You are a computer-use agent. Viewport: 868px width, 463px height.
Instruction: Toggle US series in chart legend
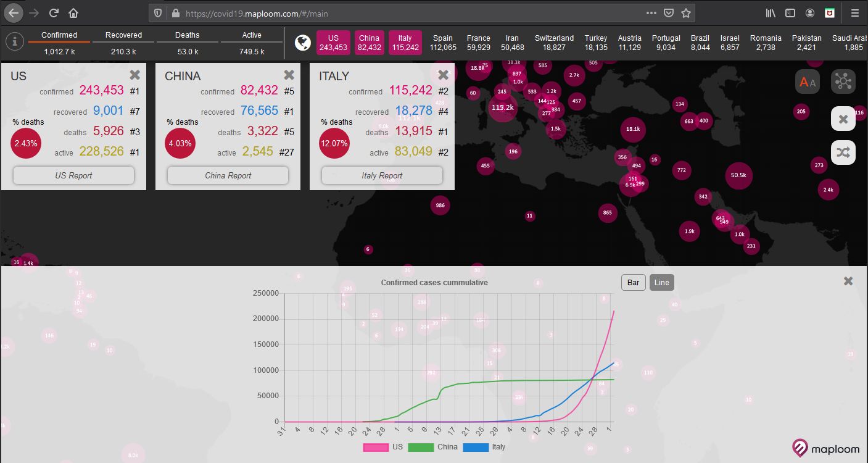(384, 447)
